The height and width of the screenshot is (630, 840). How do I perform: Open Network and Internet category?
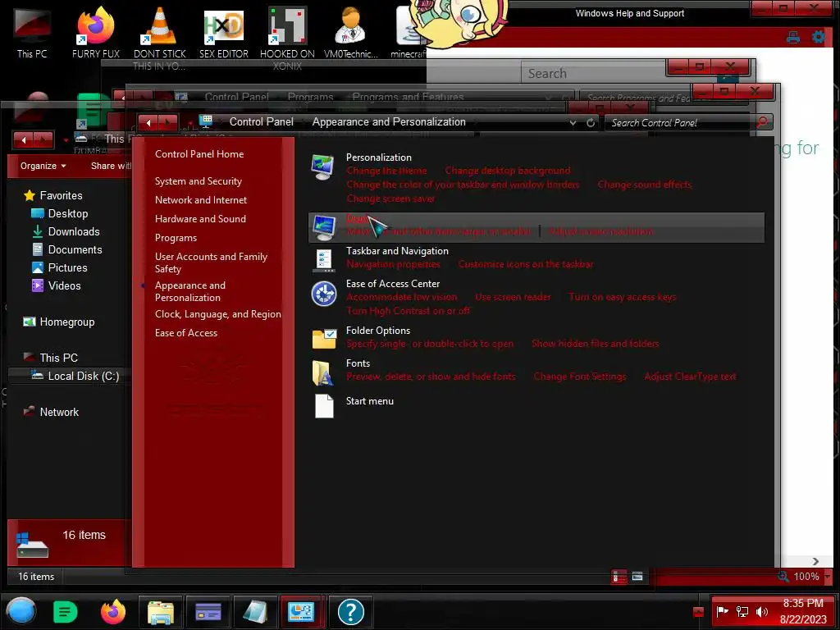coord(201,200)
